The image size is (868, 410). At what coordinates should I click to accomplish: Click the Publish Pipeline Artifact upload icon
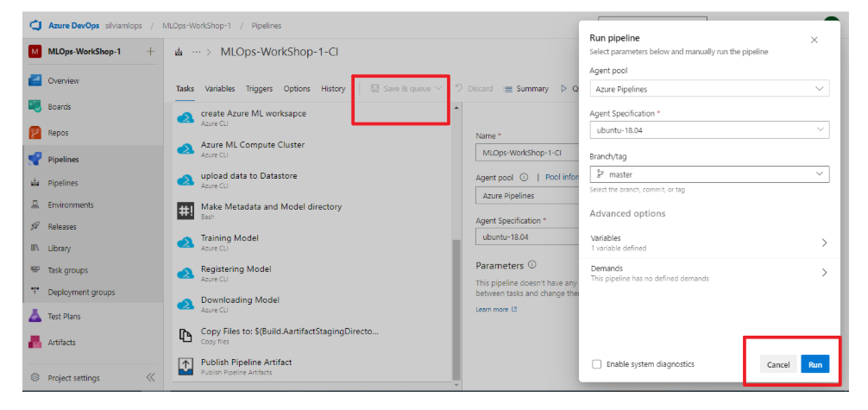coord(185,366)
